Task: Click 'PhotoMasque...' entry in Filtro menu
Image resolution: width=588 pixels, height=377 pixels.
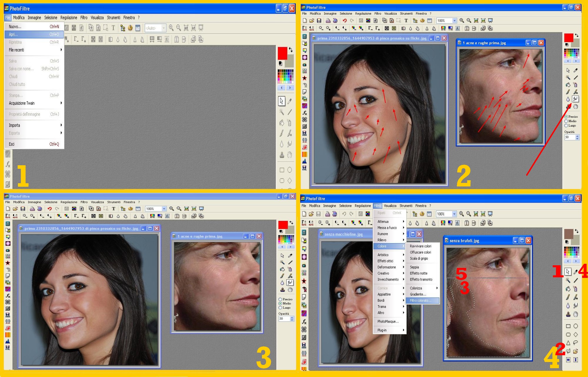Action: (388, 321)
